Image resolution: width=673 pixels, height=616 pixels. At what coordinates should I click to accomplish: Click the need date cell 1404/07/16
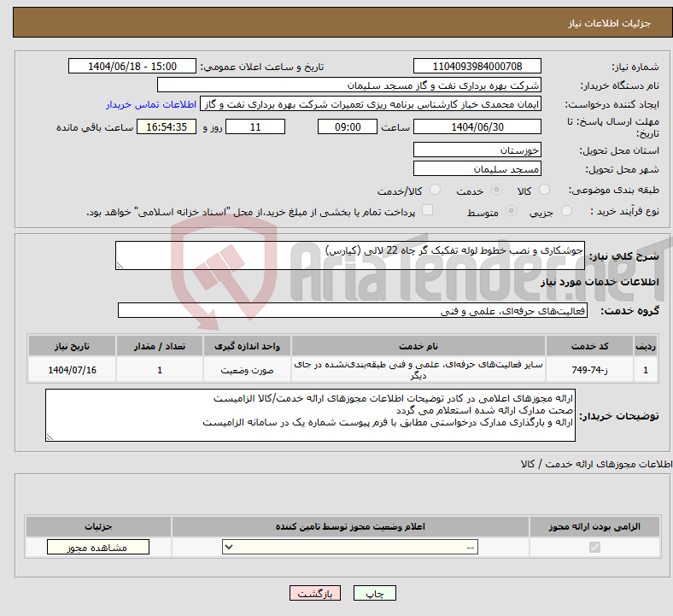(72, 370)
